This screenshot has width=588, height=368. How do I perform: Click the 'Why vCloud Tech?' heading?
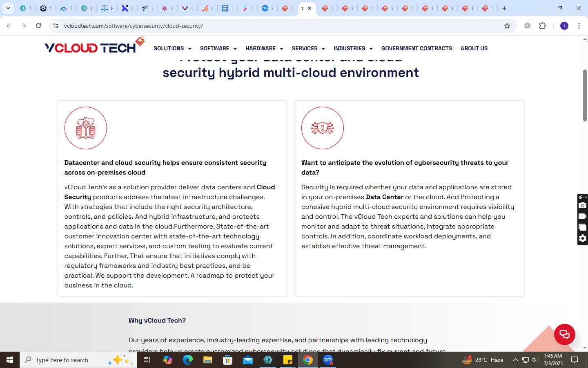[x=157, y=321]
